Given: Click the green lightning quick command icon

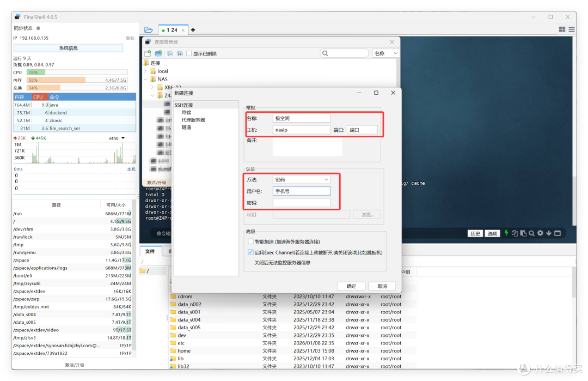Looking at the screenshot, I should tap(506, 233).
